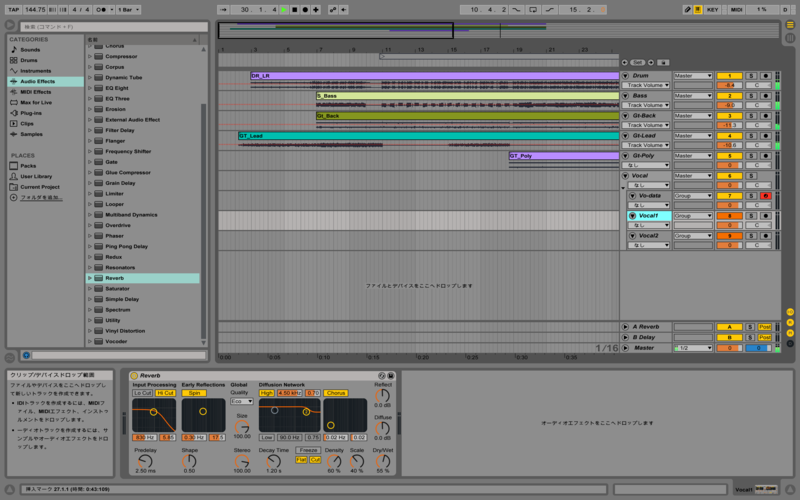Toggle the Follow arrow button before position display

[x=223, y=10]
